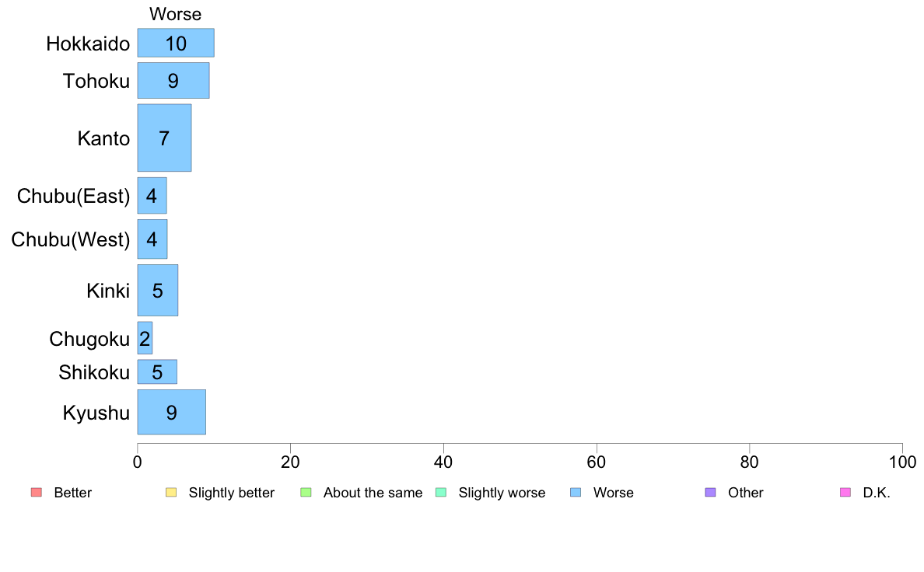Click the Kinki bar showing 5

tap(157, 291)
